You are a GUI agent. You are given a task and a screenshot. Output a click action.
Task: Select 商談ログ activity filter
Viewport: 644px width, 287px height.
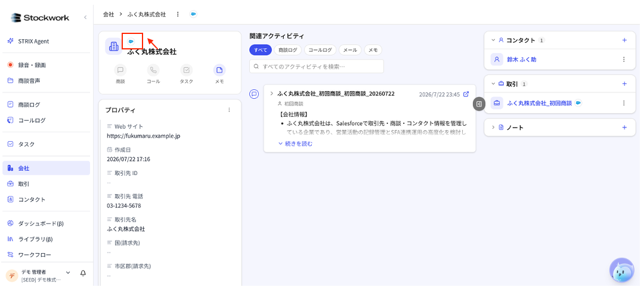point(288,50)
